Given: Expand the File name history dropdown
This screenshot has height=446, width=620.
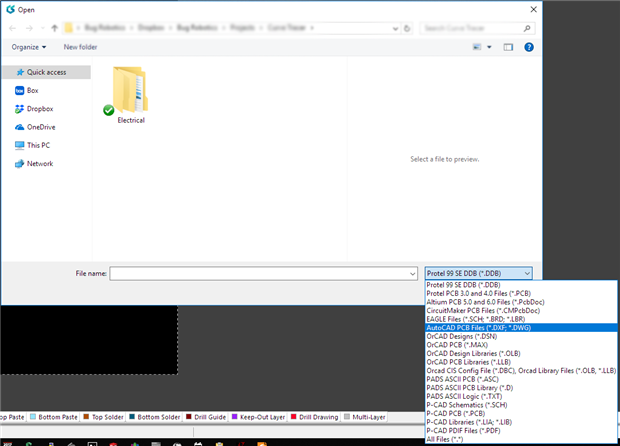Looking at the screenshot, I should 412,274.
